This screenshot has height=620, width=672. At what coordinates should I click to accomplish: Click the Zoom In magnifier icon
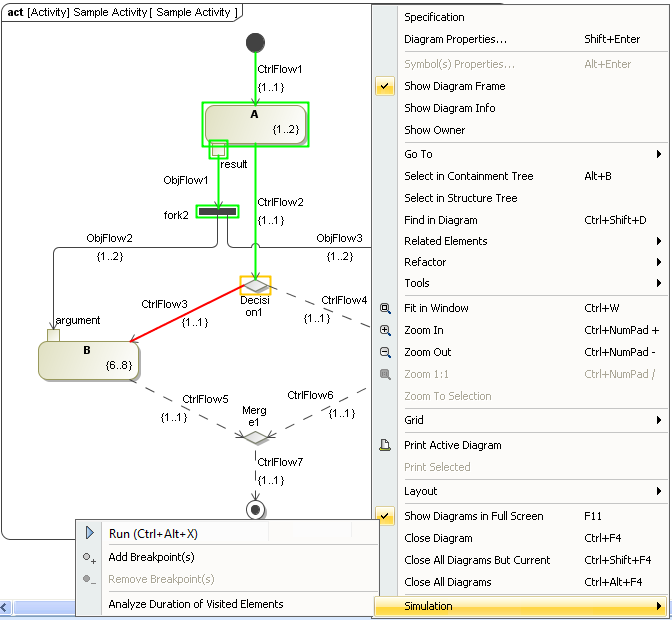(x=386, y=330)
